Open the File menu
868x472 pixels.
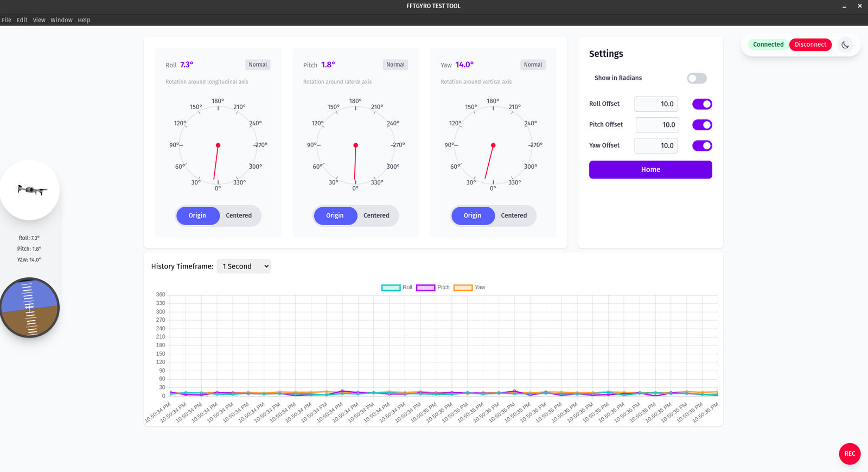(7, 20)
